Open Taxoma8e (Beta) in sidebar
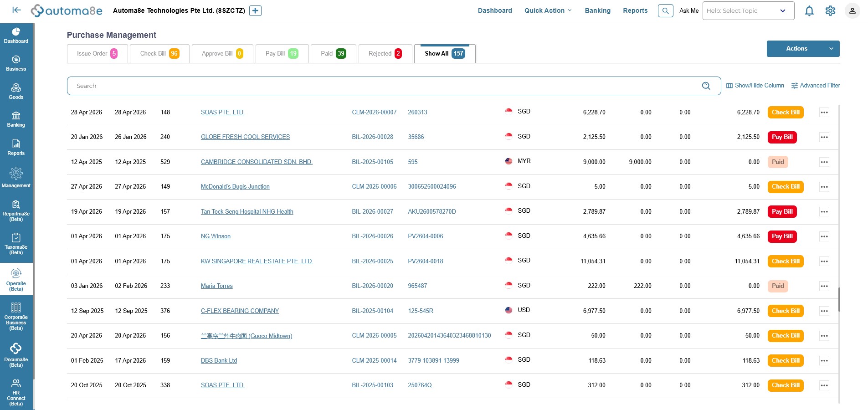868x410 pixels. tap(16, 244)
